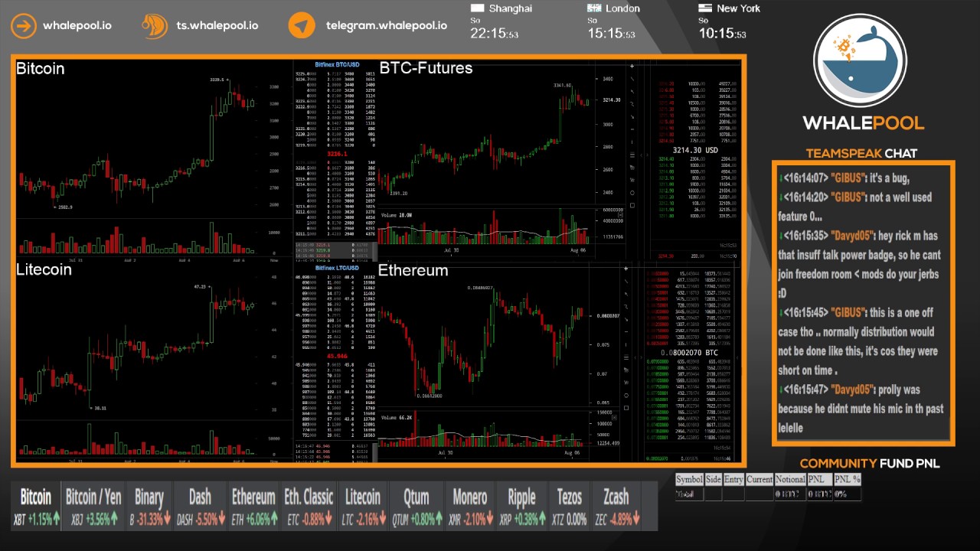Click the 3214.30 USD price in futures book
The image size is (980, 551).
[695, 150]
